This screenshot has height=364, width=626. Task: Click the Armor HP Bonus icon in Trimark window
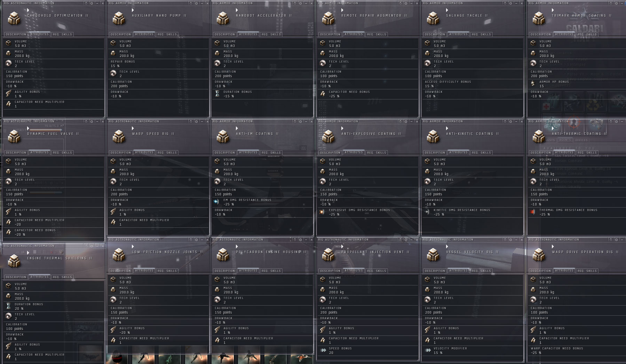click(x=533, y=83)
